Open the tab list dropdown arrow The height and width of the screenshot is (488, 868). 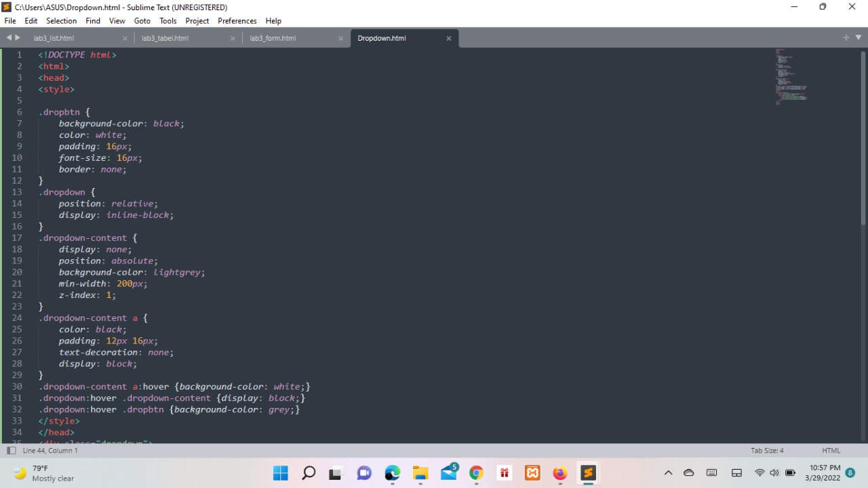point(859,37)
